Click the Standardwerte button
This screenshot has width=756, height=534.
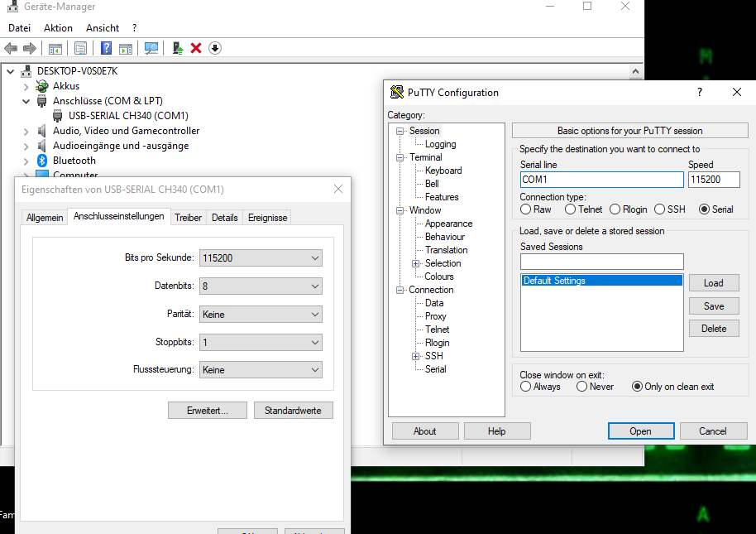point(293,411)
